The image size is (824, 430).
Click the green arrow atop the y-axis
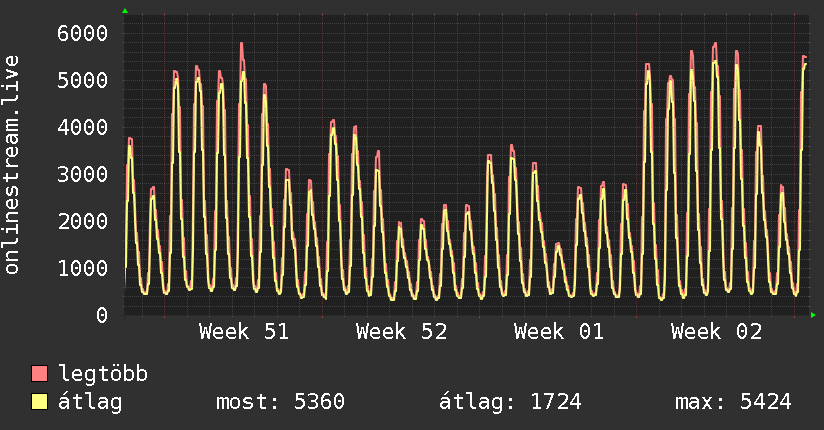125,11
